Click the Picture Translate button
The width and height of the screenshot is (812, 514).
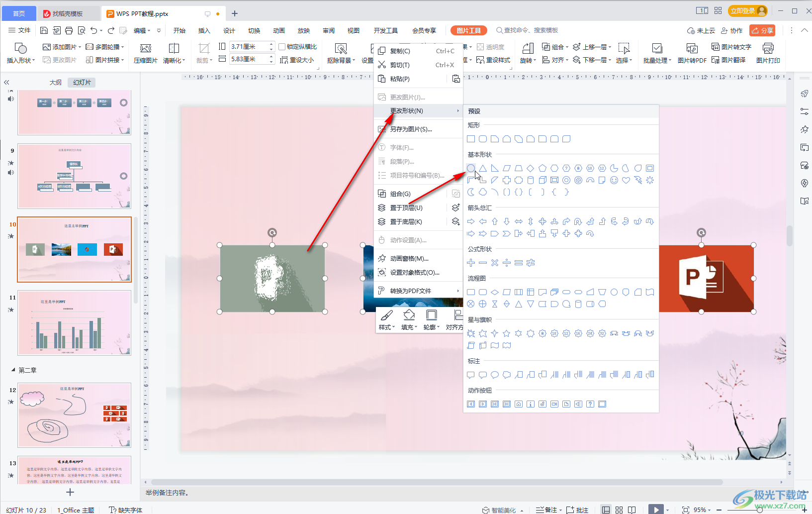728,60
